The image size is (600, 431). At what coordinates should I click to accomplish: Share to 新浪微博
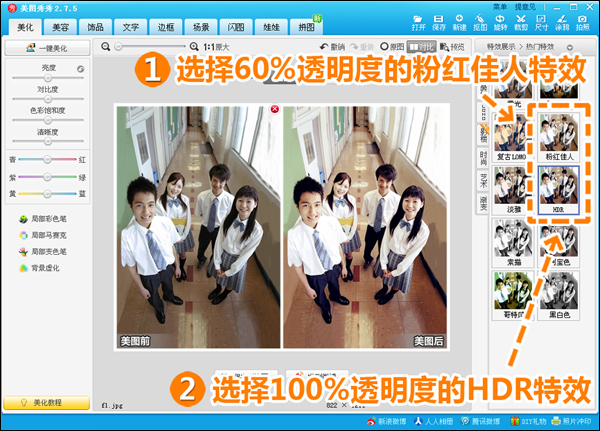pos(386,421)
